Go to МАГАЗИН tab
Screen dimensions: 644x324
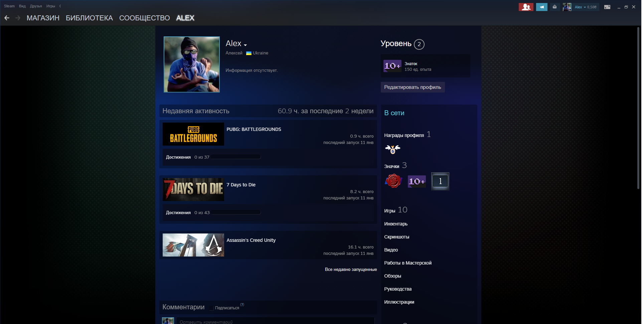pyautogui.click(x=43, y=18)
